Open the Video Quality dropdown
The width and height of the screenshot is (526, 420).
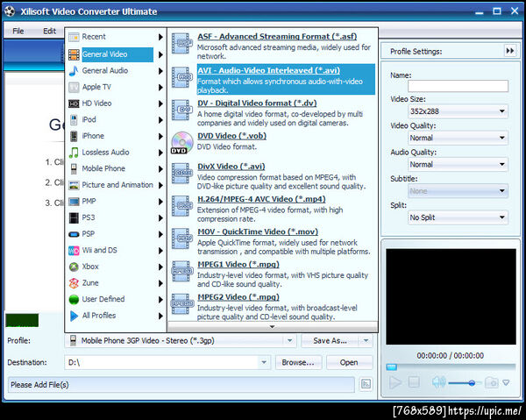[458, 138]
